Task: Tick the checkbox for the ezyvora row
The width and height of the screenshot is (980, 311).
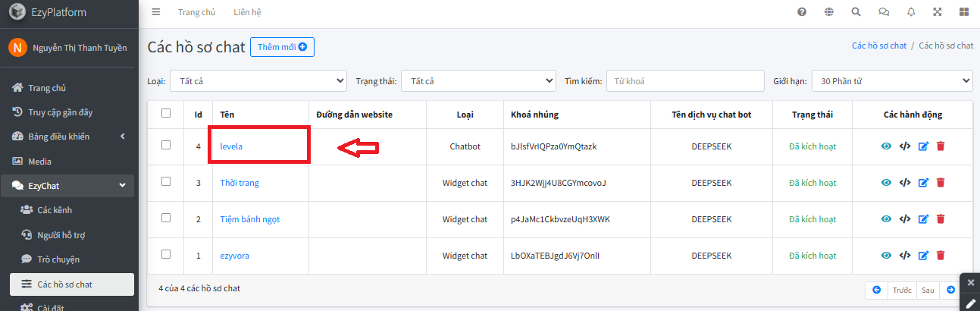Action: click(x=166, y=254)
